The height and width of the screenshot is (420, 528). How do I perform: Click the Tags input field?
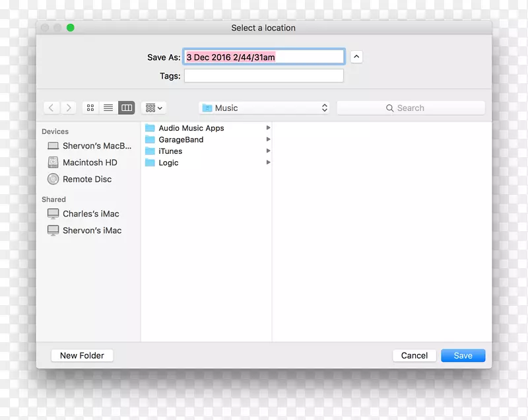pos(264,76)
